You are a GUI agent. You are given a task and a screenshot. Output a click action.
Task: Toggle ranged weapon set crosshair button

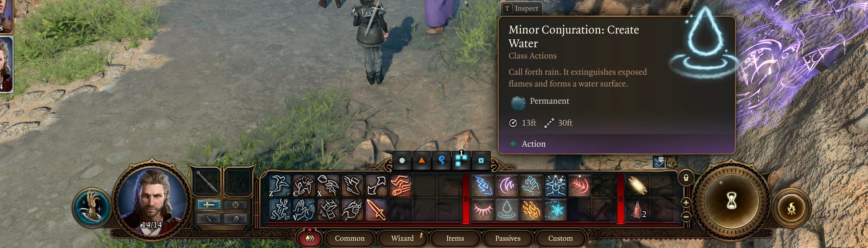[236, 205]
